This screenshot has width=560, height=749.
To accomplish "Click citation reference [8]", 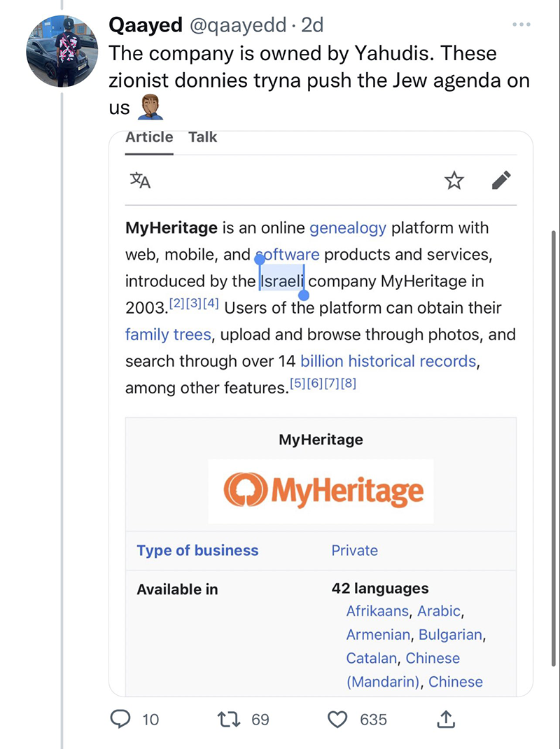I will [349, 383].
